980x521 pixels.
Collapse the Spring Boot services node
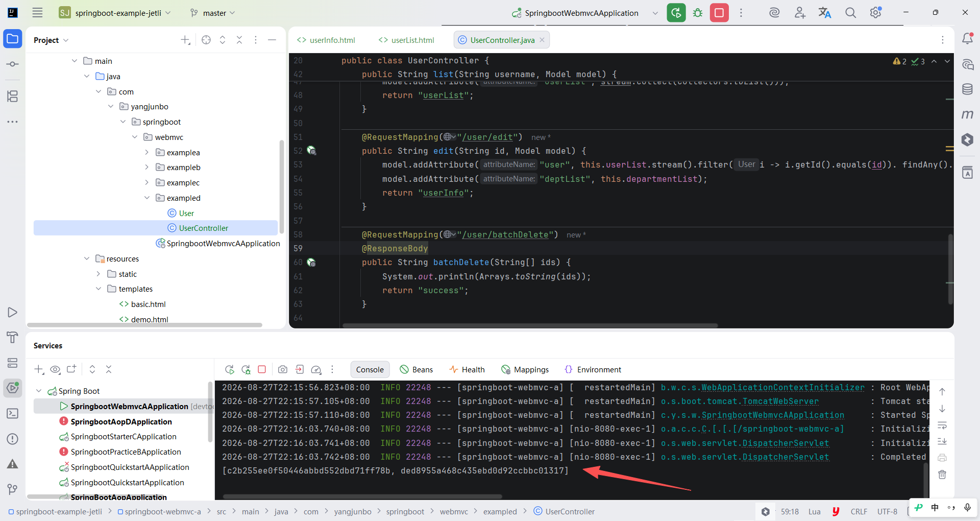tap(39, 391)
